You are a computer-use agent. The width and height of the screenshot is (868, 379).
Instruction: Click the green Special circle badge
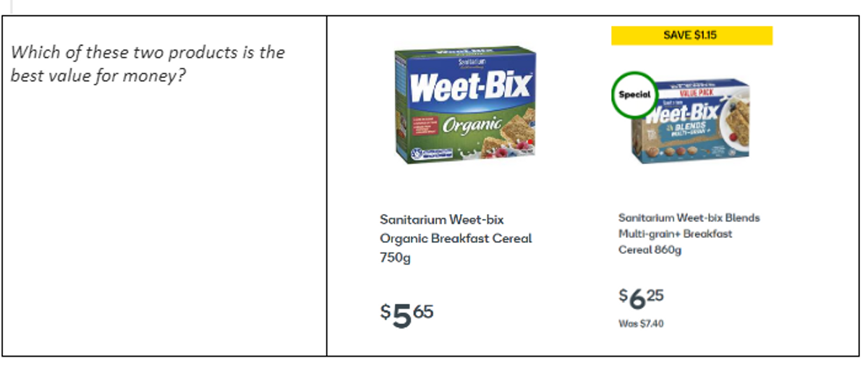click(634, 95)
